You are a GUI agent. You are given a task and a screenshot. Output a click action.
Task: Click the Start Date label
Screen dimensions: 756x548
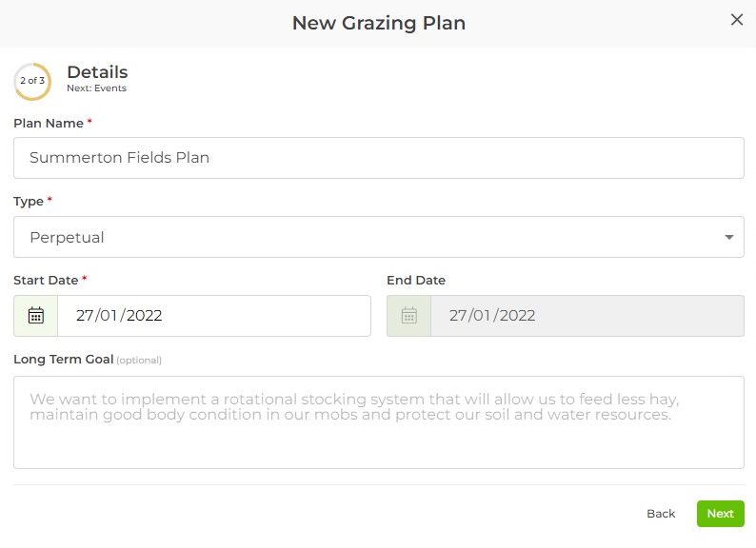point(46,281)
